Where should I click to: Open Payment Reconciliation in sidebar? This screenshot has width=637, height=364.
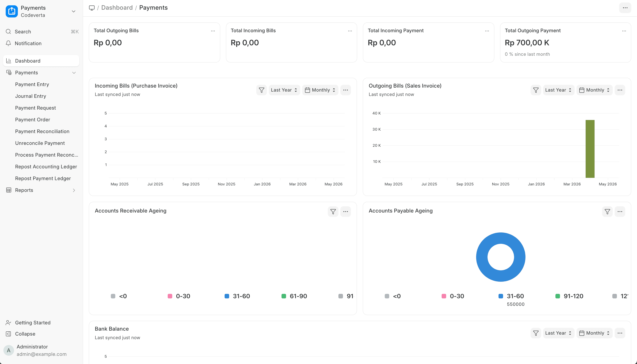point(42,131)
